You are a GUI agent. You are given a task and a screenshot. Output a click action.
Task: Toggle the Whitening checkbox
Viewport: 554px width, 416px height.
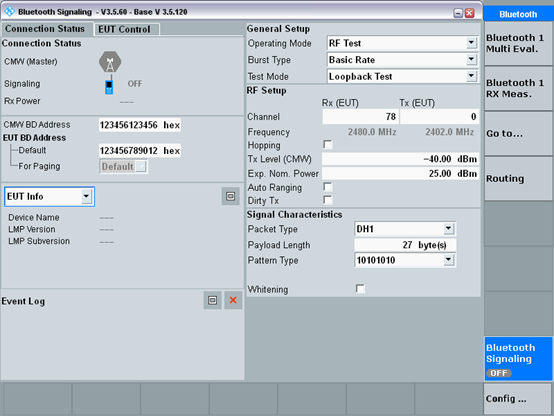pos(360,289)
